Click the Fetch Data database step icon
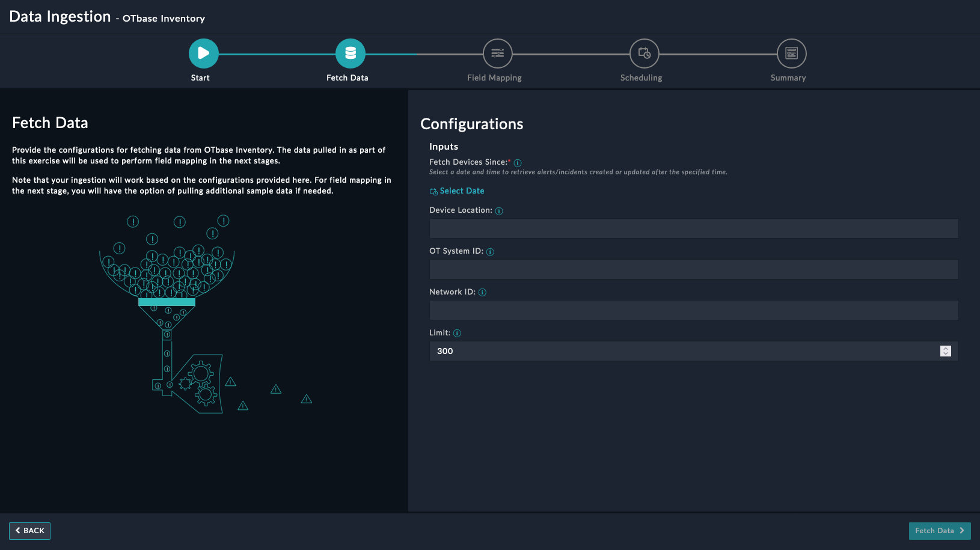The image size is (980, 550). click(x=350, y=53)
